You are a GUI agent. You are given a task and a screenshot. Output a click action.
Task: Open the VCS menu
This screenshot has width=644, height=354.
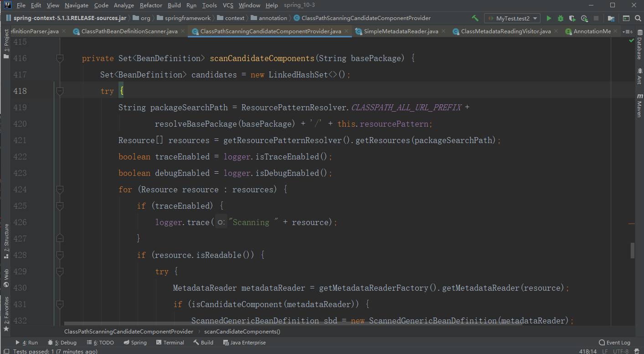228,5
